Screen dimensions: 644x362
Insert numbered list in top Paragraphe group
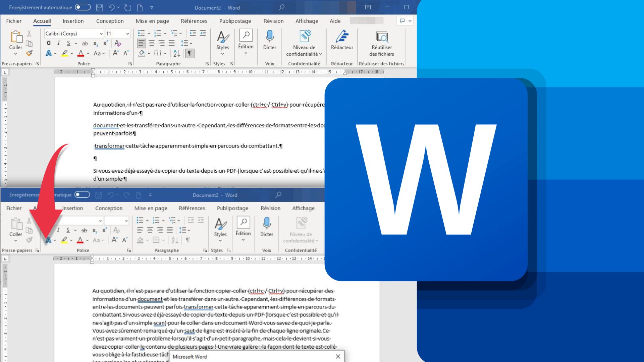tap(157, 33)
